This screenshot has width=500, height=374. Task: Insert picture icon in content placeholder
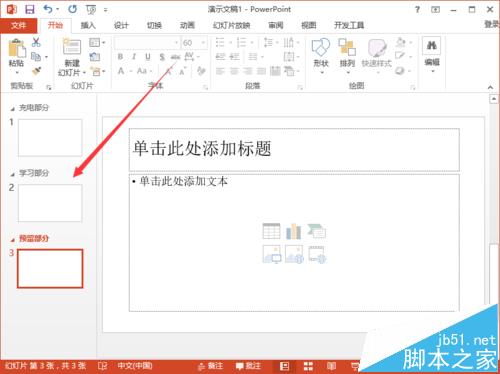coord(271,254)
